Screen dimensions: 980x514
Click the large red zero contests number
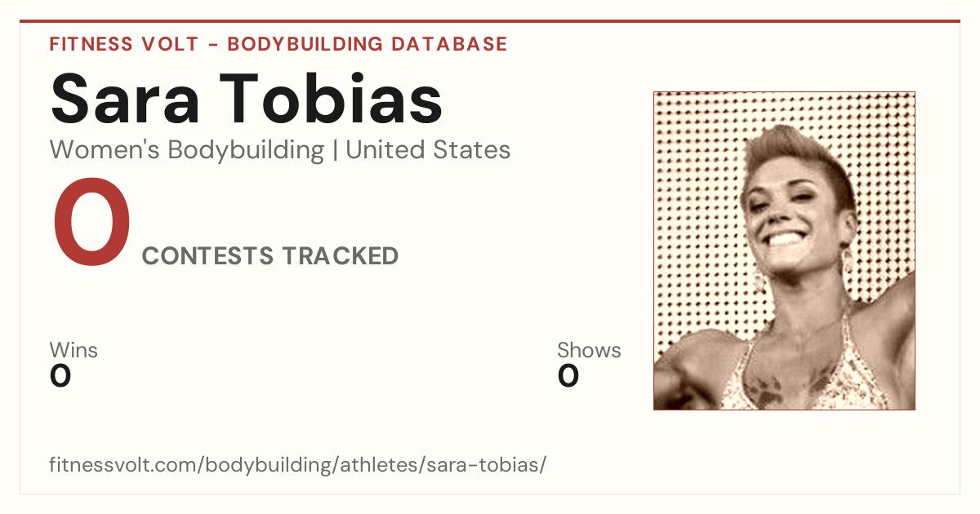[91, 225]
